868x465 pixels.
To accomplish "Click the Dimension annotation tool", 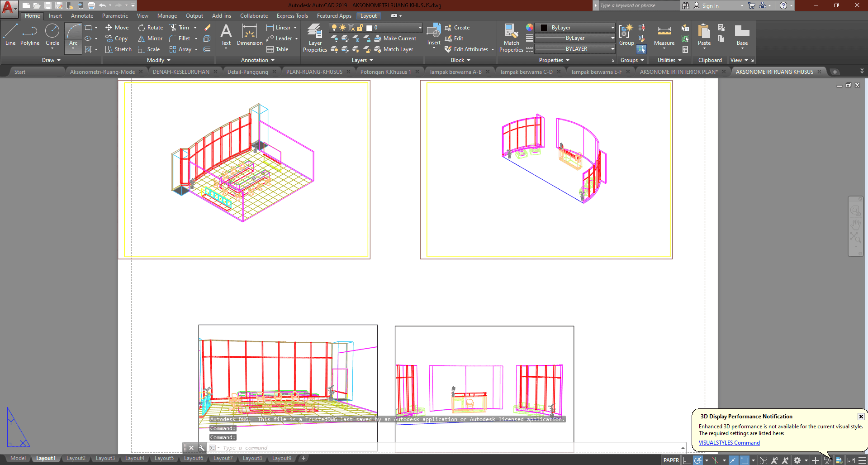I will pyautogui.click(x=250, y=35).
